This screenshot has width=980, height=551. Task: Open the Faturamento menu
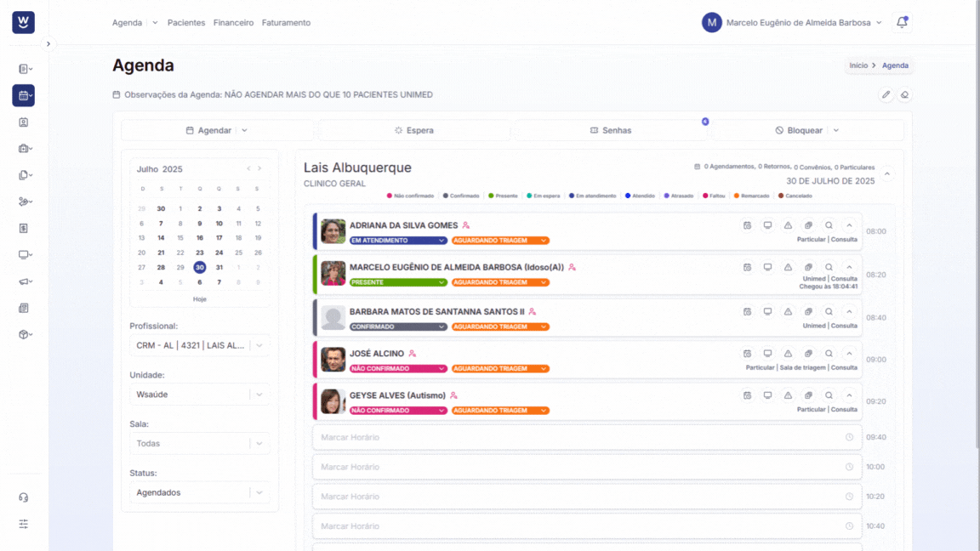tap(286, 22)
